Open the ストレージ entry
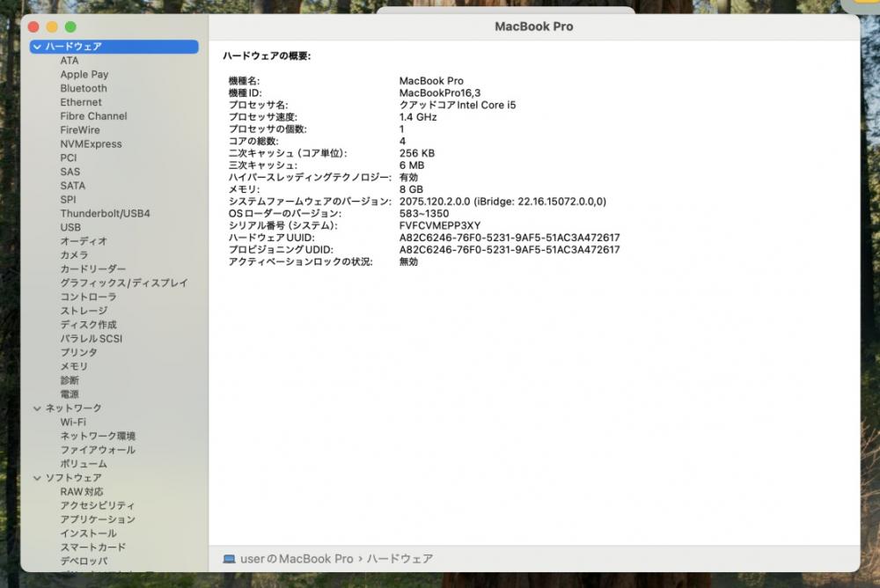Screen dimensions: 880x588 point(84,311)
